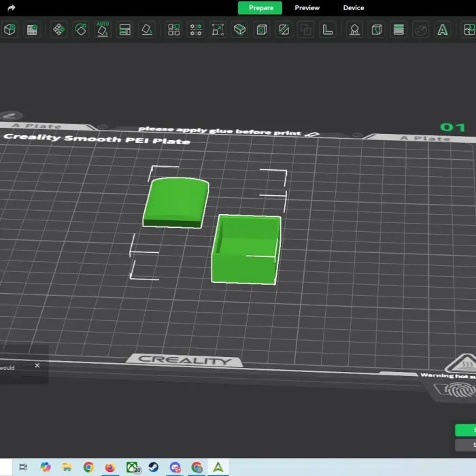The width and height of the screenshot is (476, 476).
Task: Select the Scale tool
Action: tap(218, 29)
